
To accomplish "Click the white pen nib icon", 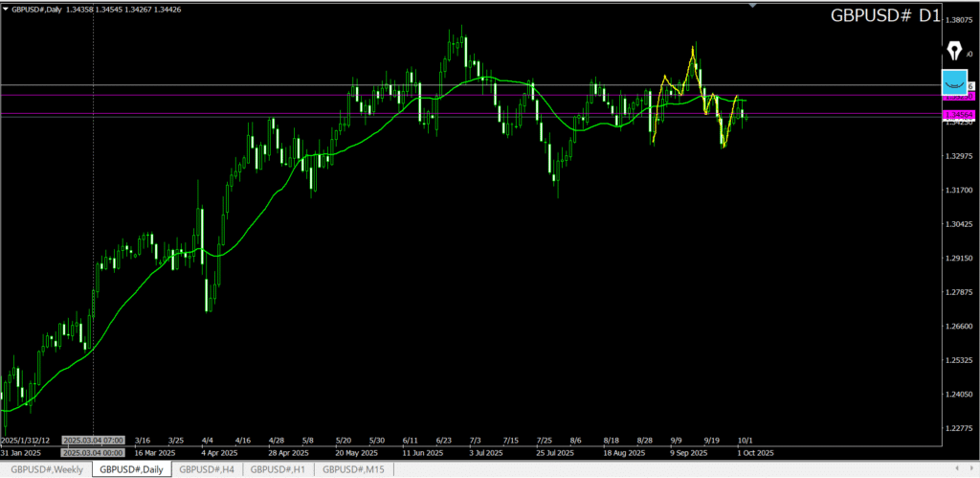I will tap(954, 50).
